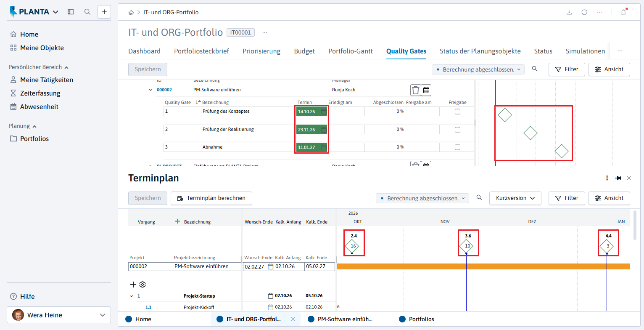
Task: Click the orange project bar in Gantt
Action: coord(483,266)
